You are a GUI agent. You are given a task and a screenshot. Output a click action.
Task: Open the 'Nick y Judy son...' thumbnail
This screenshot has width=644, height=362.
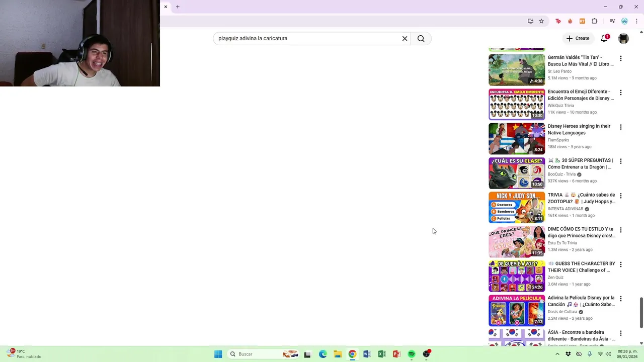[x=517, y=208]
